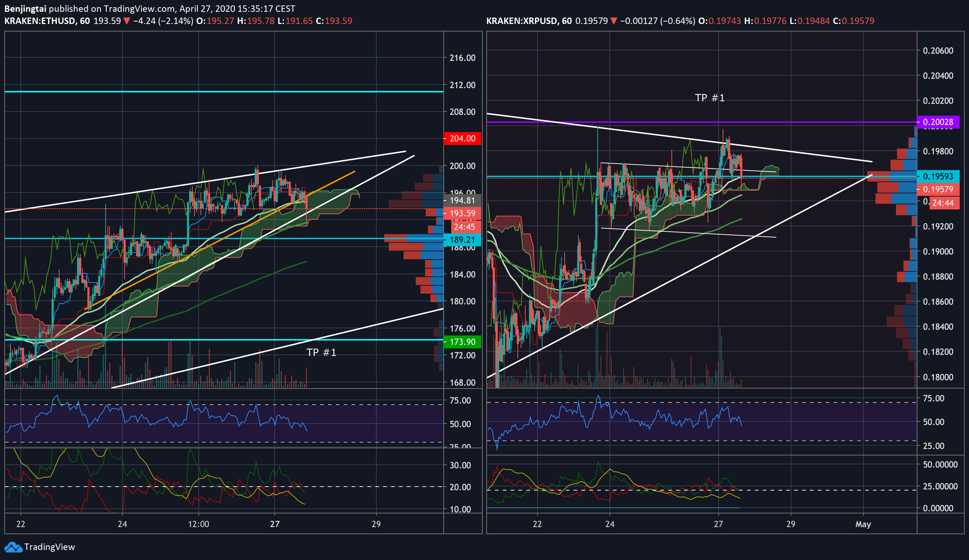Click the 50.00 RSI level on XRP chart
Image resolution: width=969 pixels, height=560 pixels.
tap(933, 422)
